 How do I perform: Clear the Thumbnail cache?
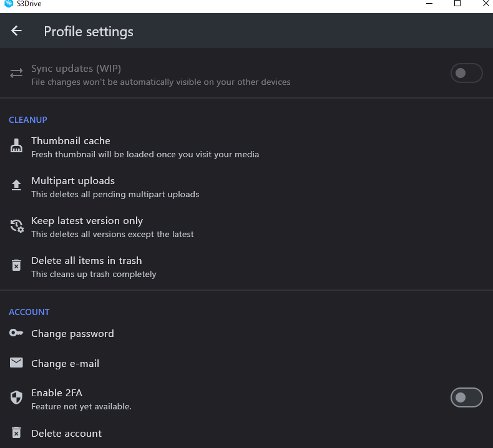pyautogui.click(x=246, y=147)
